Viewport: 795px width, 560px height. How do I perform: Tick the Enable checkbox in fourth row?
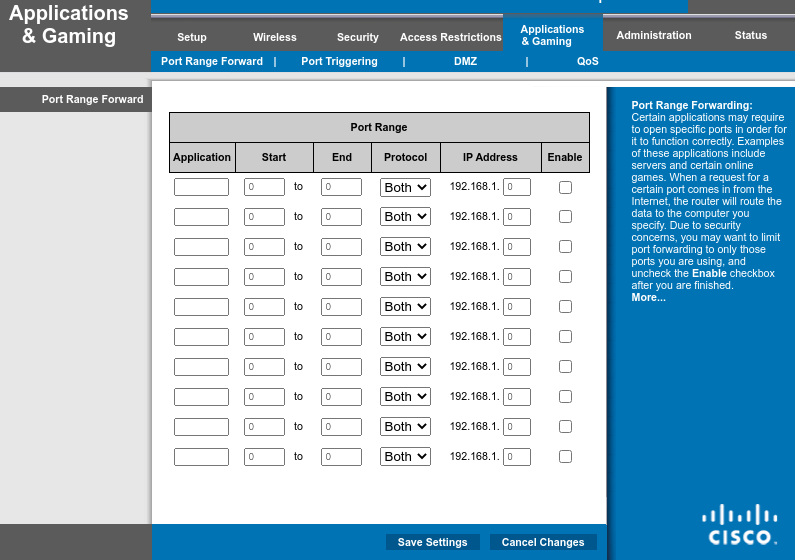pos(565,276)
